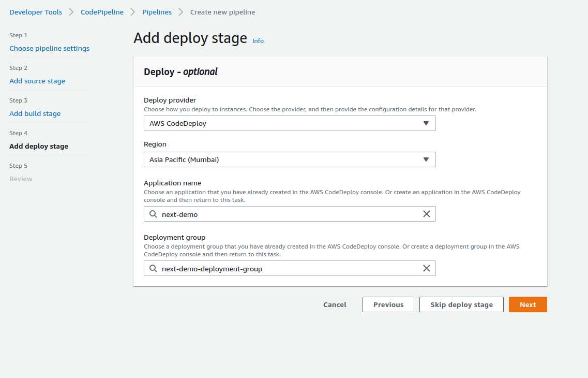Click the Previous button
This screenshot has height=378, width=588.
coord(388,304)
